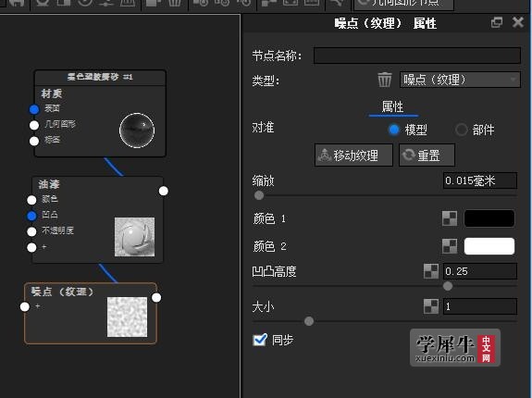This screenshot has height=398, width=532.
Task: Undock the 噪点（纹理）属性 panel
Action: pyautogui.click(x=497, y=23)
